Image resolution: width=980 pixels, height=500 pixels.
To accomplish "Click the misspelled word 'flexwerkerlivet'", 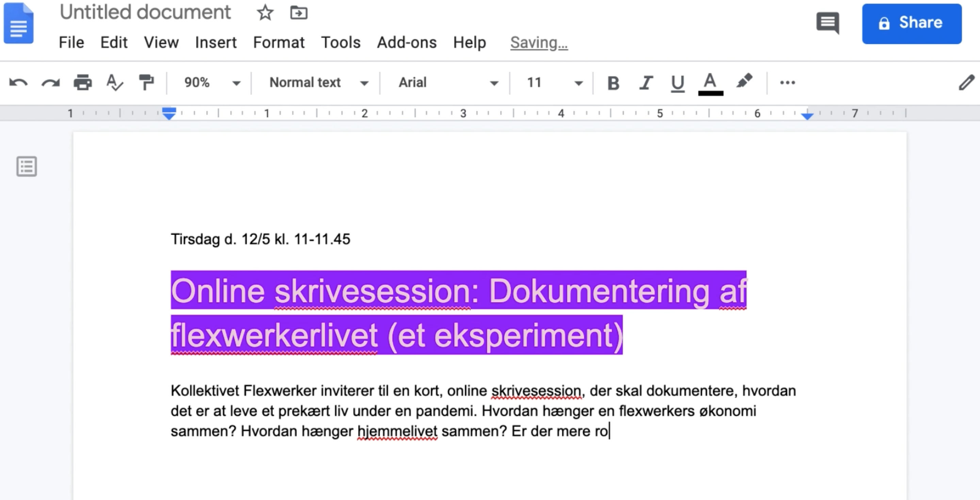I will (x=274, y=335).
